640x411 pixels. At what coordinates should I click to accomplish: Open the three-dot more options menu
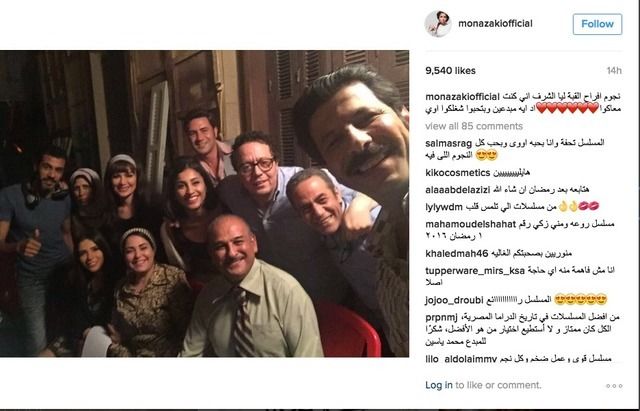coord(614,386)
